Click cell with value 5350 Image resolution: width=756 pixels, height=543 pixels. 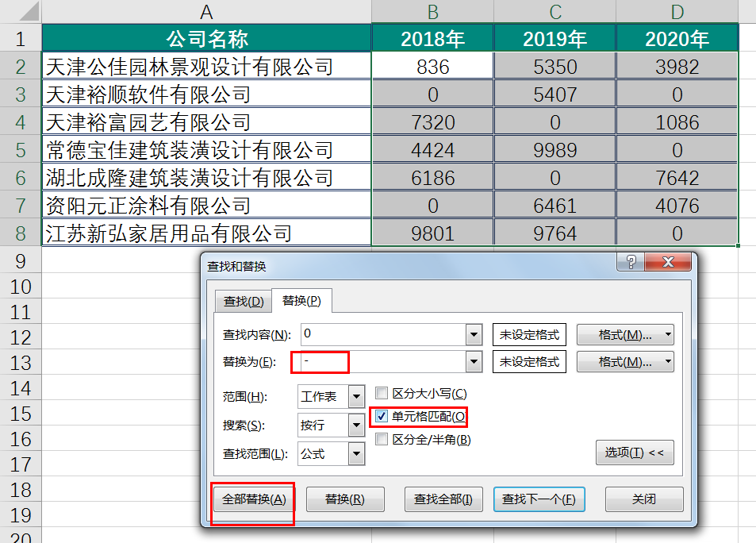(x=555, y=66)
